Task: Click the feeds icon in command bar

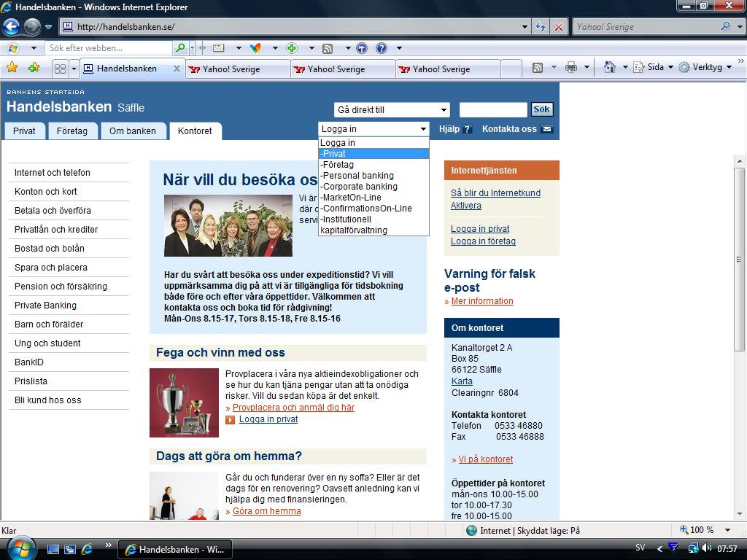Action: [x=538, y=68]
